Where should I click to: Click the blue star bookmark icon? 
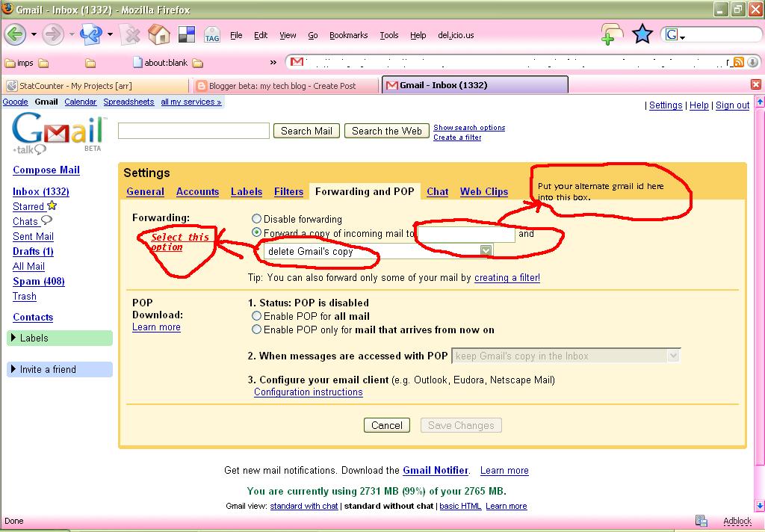point(642,34)
